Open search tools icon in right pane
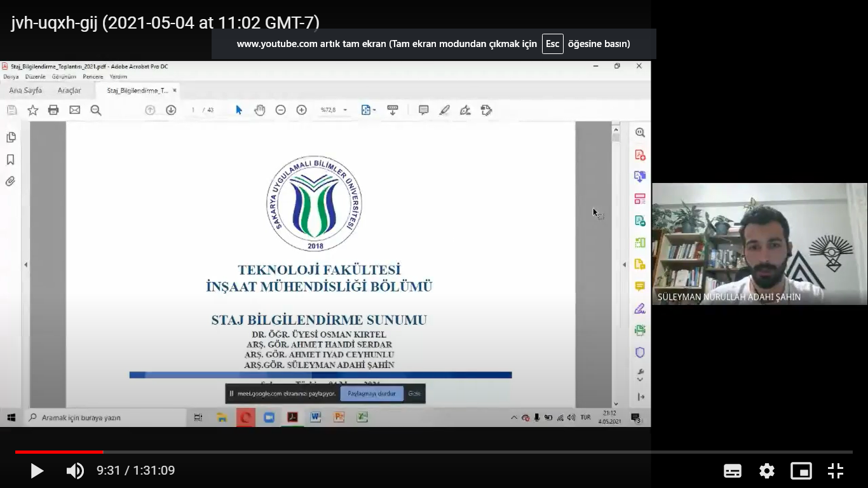Viewport: 868px width, 488px height. [640, 133]
